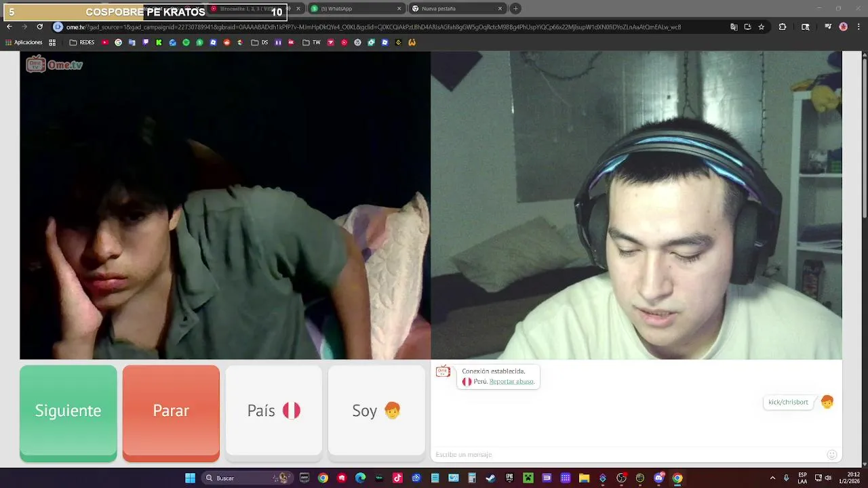Click the browser address bar URL

point(373,27)
